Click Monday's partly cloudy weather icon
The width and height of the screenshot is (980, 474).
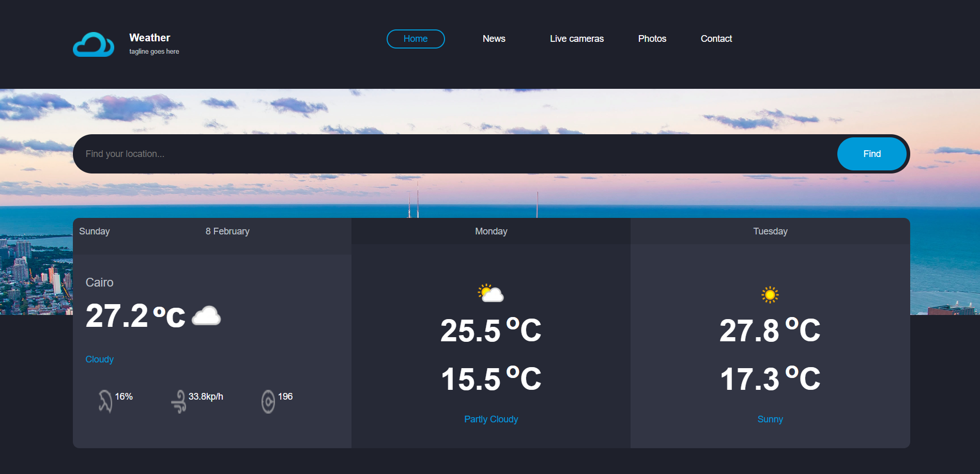491,293
